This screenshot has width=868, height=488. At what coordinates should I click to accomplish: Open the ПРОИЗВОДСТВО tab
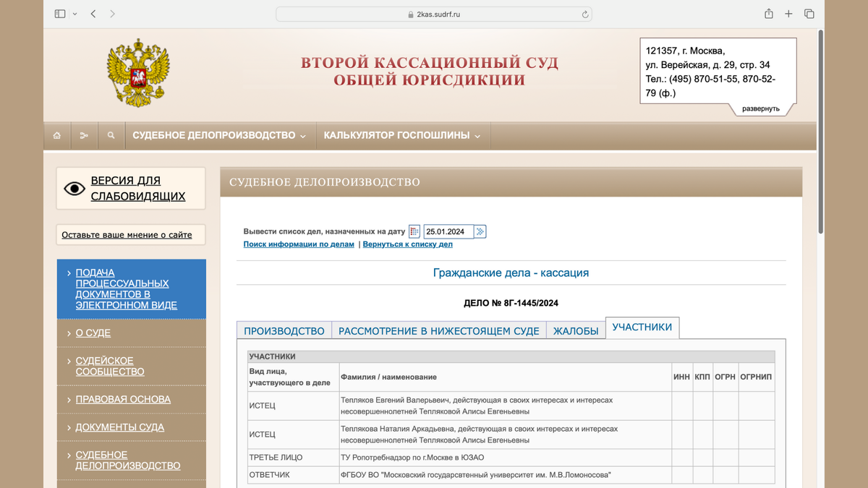click(283, 330)
